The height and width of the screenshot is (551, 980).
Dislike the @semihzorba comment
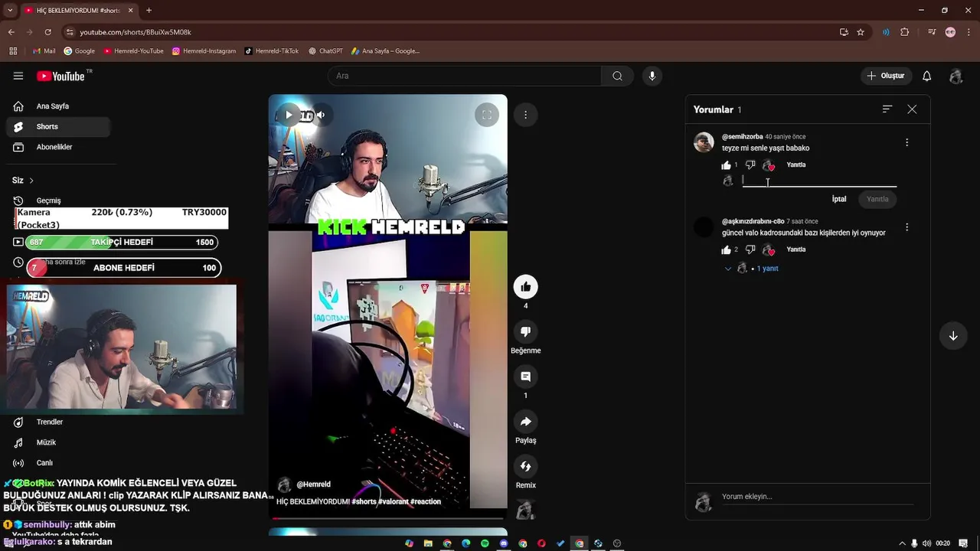750,165
